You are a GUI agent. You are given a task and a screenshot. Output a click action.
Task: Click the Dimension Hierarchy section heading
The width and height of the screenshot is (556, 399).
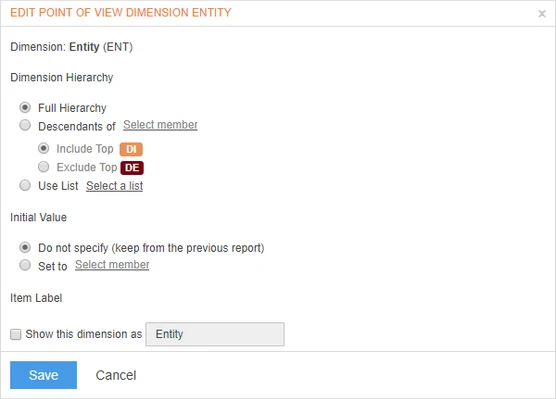pyautogui.click(x=62, y=77)
